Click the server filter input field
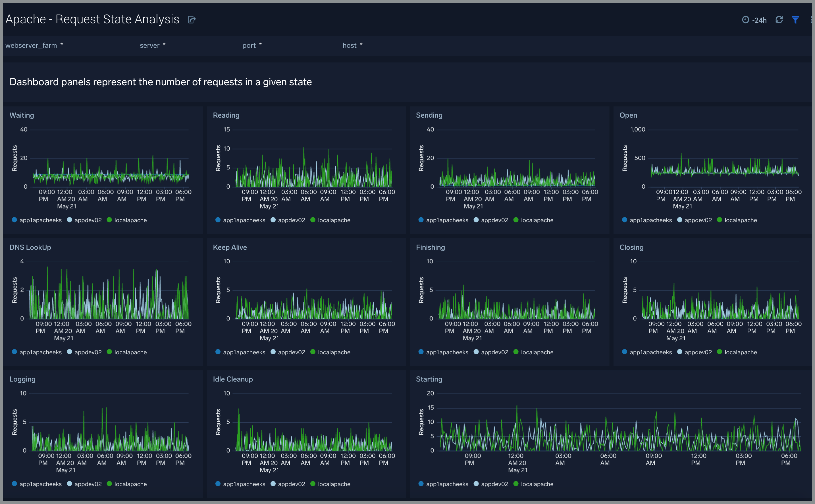 pos(198,46)
